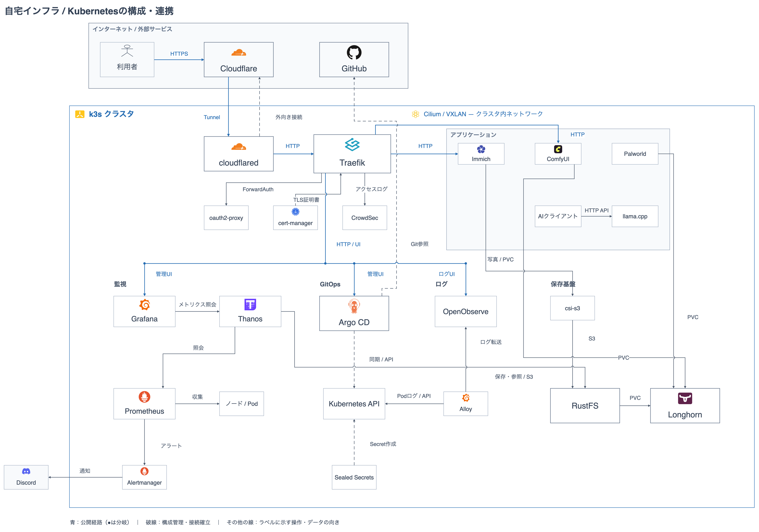This screenshot has height=532, width=759.
Task: Click the CrowdSec node box
Action: point(364,217)
